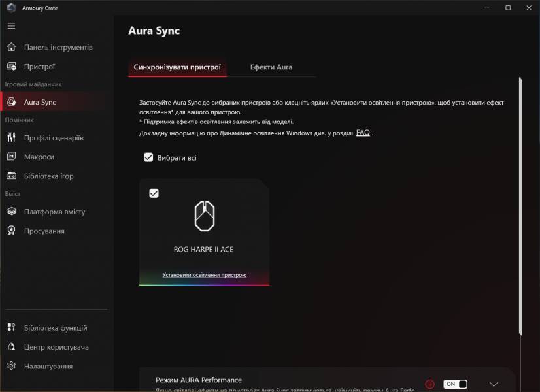This screenshot has width=540, height=392.
Task: Open Просування badge icon
Action: (x=11, y=231)
